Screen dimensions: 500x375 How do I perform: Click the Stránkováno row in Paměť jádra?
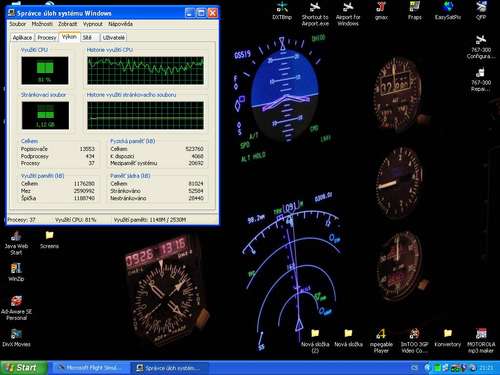tap(157, 191)
